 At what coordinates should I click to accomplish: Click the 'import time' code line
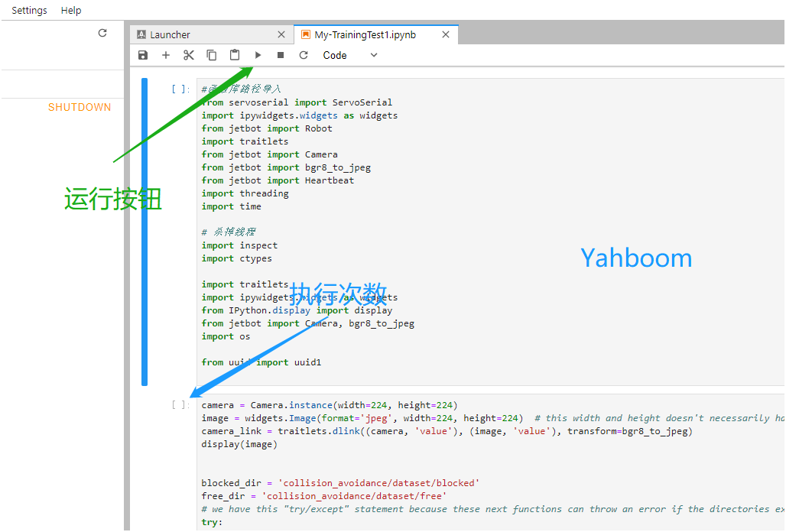pos(231,206)
